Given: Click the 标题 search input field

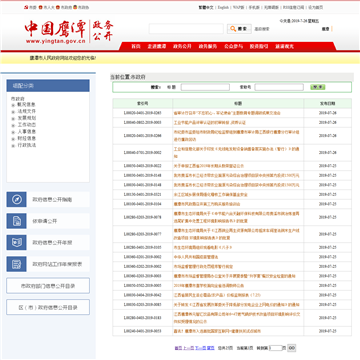Looking at the screenshot, I should point(205,87).
